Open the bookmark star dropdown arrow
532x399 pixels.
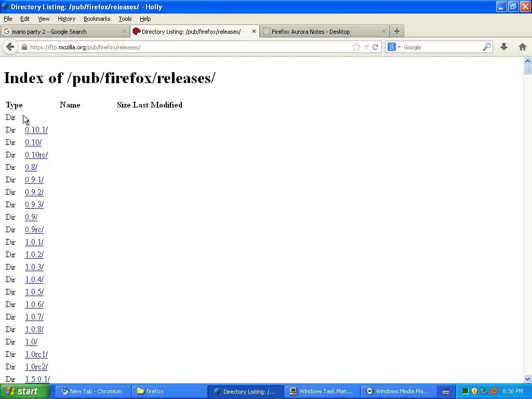pos(366,47)
